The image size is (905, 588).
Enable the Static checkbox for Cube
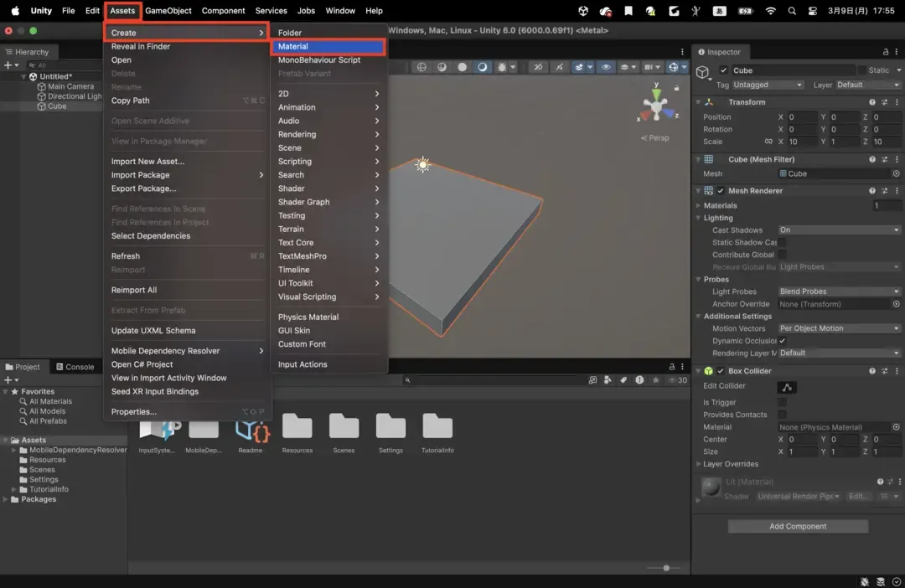point(861,70)
